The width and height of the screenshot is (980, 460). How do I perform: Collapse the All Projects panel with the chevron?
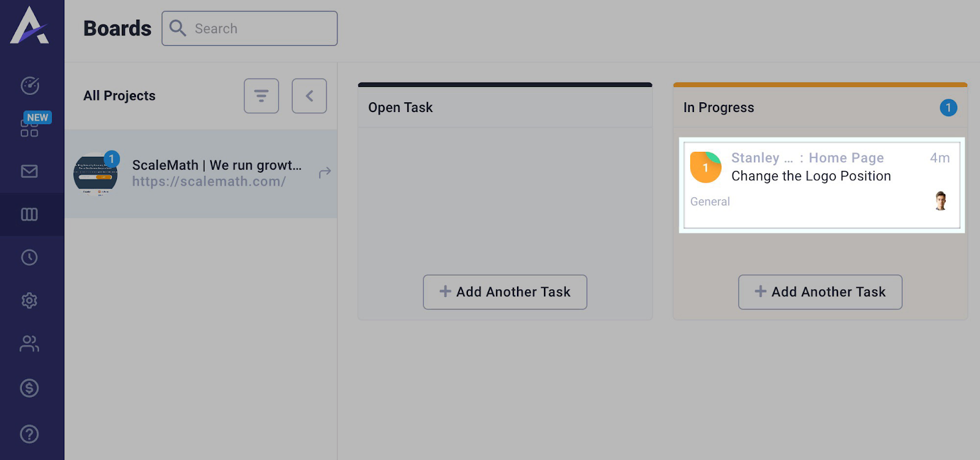tap(309, 96)
